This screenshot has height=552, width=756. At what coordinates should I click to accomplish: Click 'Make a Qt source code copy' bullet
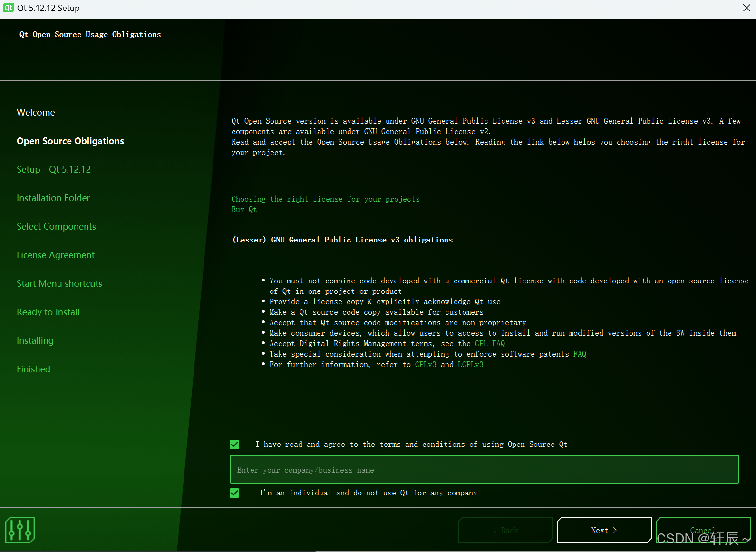[377, 312]
